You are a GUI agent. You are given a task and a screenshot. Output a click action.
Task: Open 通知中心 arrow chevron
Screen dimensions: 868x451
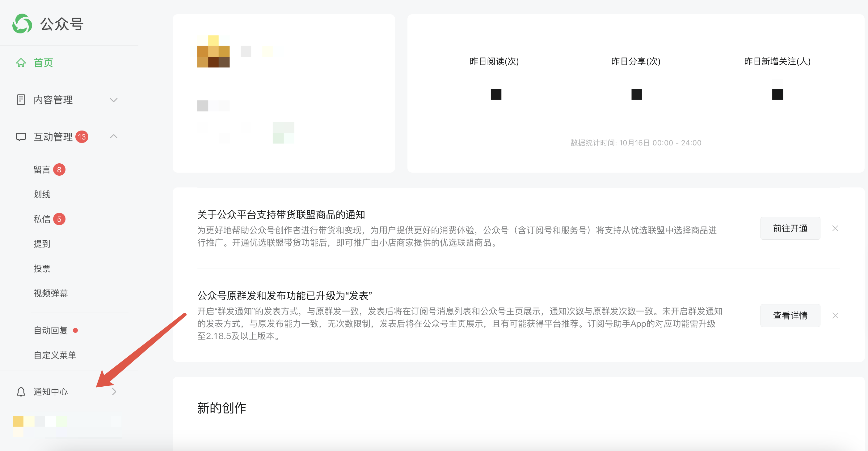[x=114, y=392]
